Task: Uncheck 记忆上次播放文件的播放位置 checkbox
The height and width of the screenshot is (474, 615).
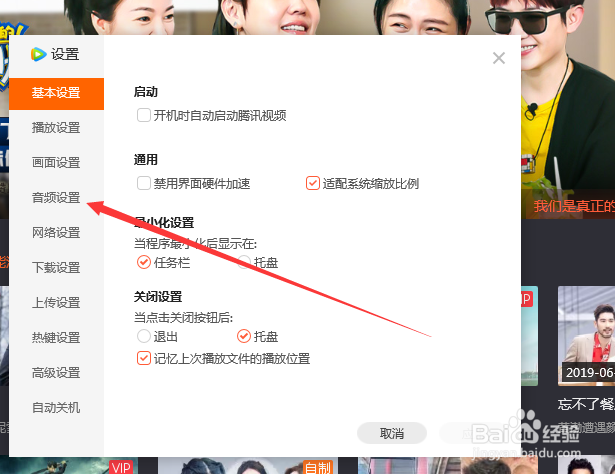Action: point(144,358)
